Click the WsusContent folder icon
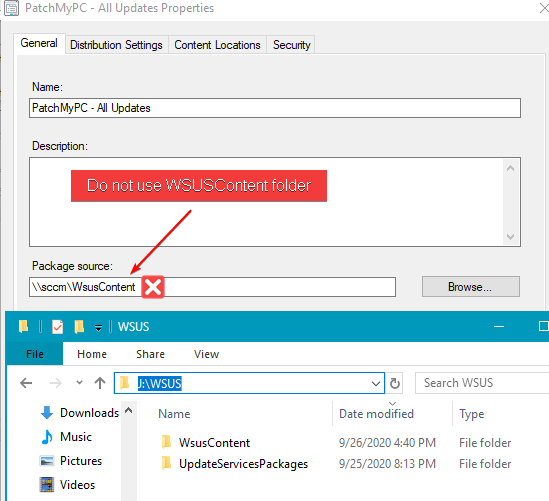The image size is (549, 501). [167, 442]
